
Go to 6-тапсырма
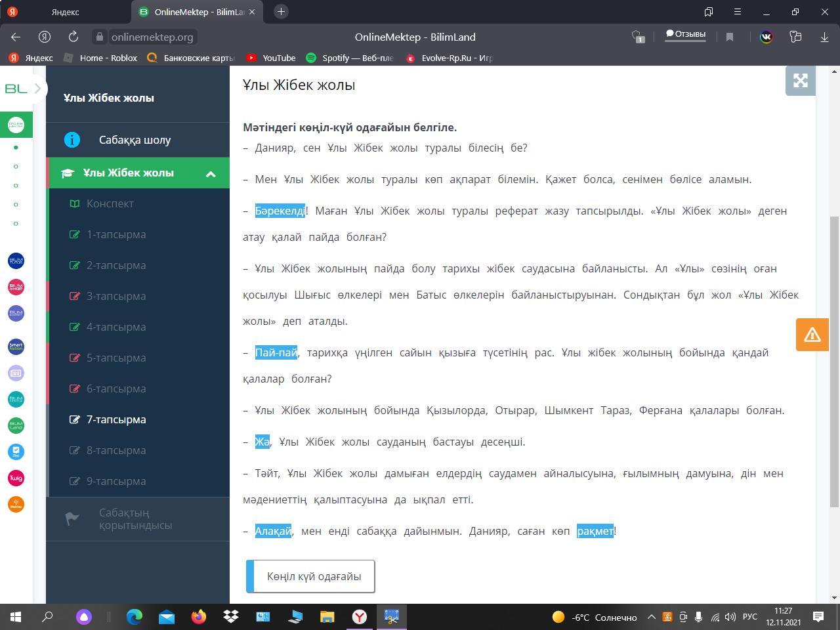[116, 388]
